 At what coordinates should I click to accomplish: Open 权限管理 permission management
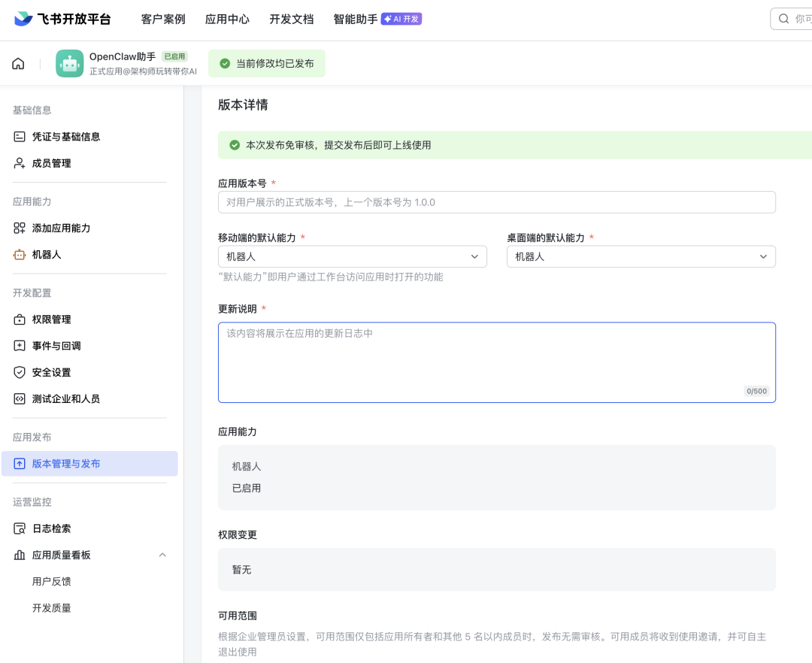(50, 319)
